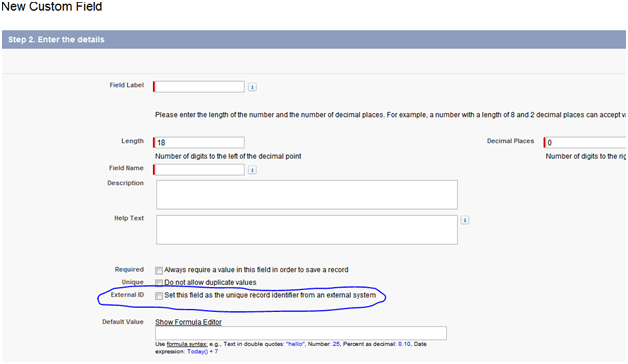
Task: Click the "New Custom Field" page title
Action: 52,7
